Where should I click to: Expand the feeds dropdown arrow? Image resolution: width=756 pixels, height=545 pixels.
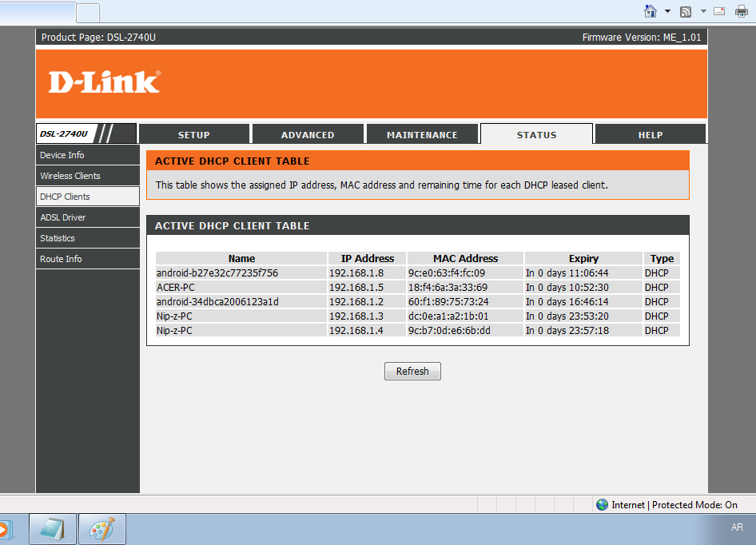pos(703,11)
